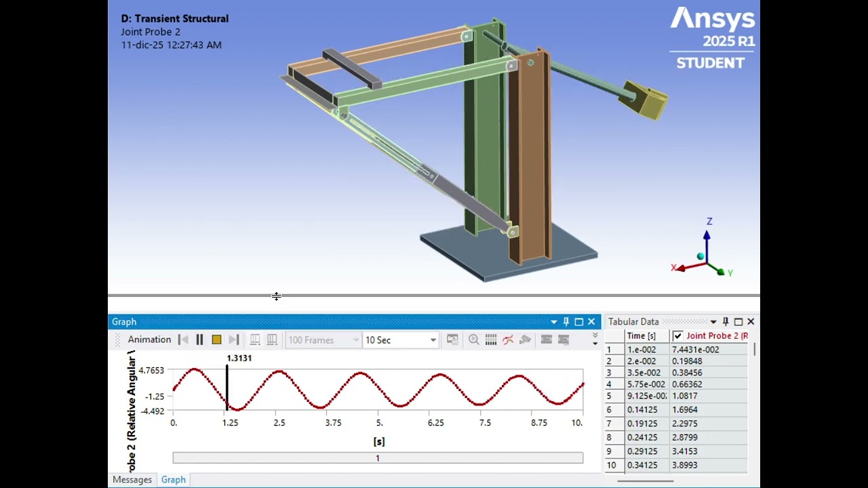This screenshot has height=488, width=868.
Task: Click the Joint Probe 2 viewport label
Action: click(x=151, y=32)
